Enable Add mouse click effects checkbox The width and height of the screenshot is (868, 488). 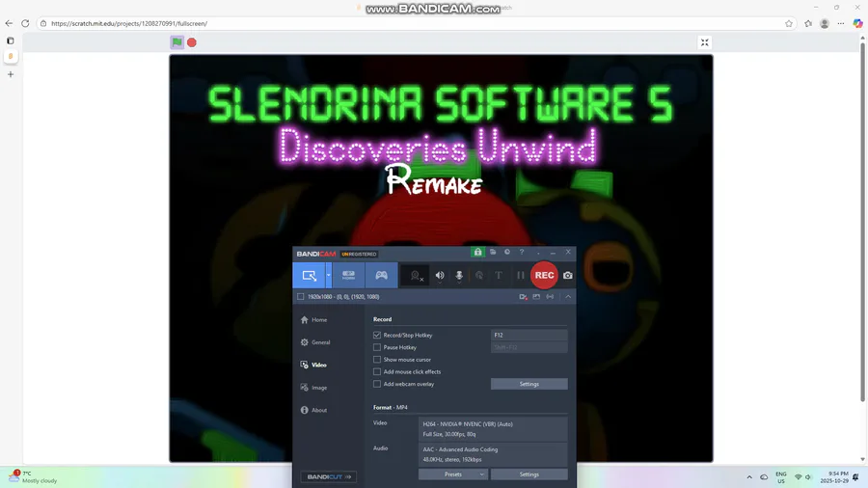coord(377,372)
